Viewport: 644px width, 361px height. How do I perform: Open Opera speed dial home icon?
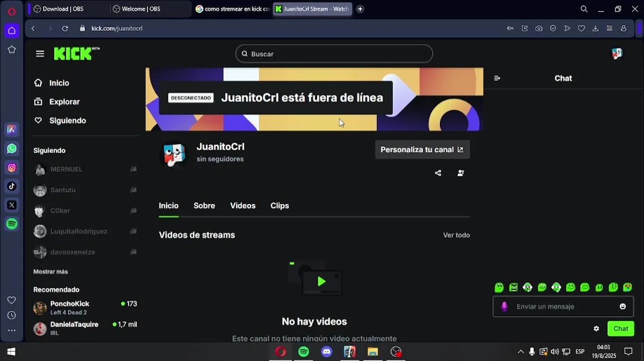coord(12,30)
